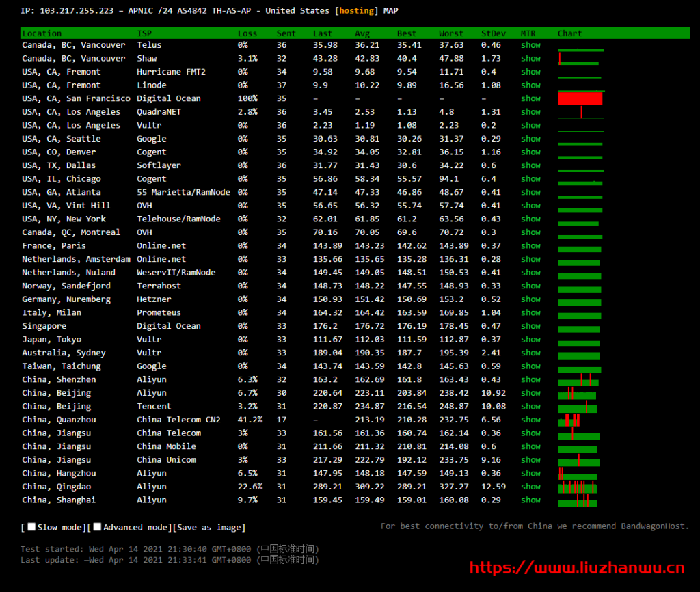Enable the Advanced mode checkbox
Viewport: 700px width, 592px height.
tap(97, 527)
